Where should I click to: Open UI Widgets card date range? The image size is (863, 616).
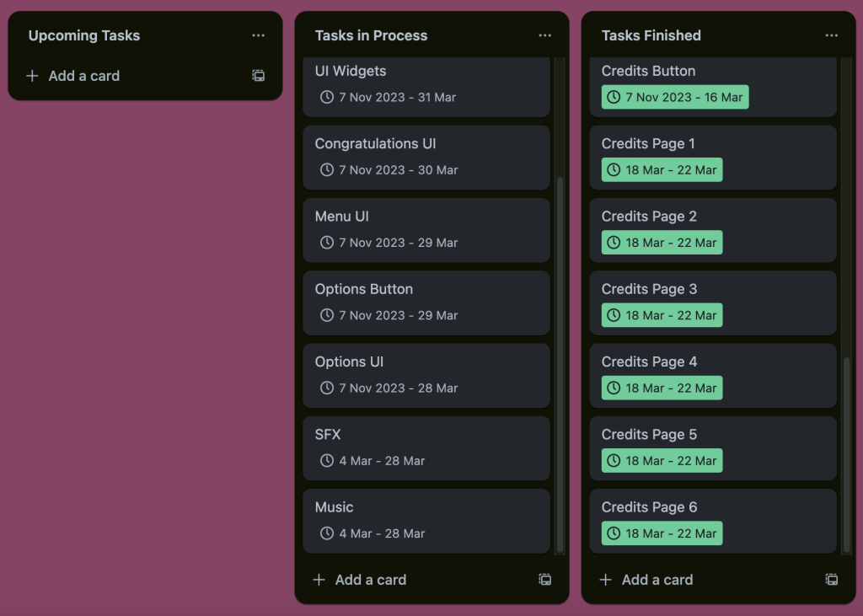397,98
